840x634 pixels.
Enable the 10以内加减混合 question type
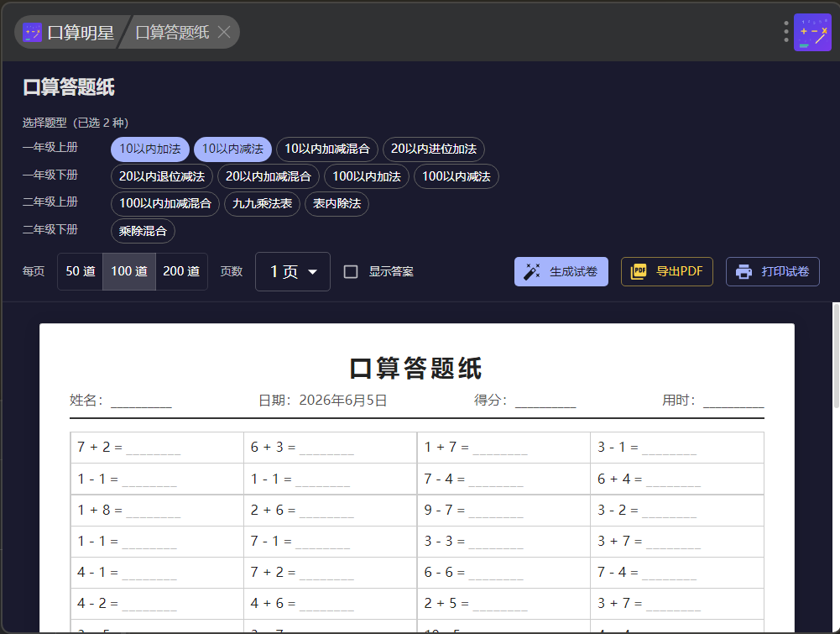[327, 149]
